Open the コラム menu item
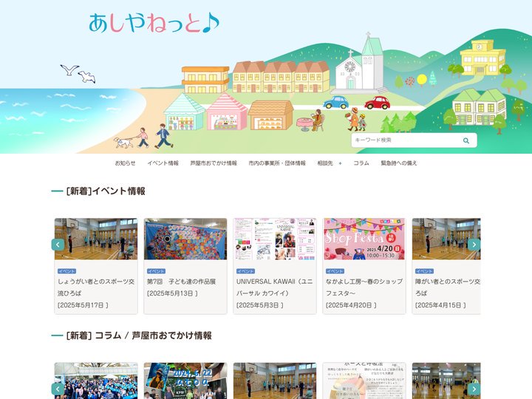The image size is (532, 399). pos(361,163)
